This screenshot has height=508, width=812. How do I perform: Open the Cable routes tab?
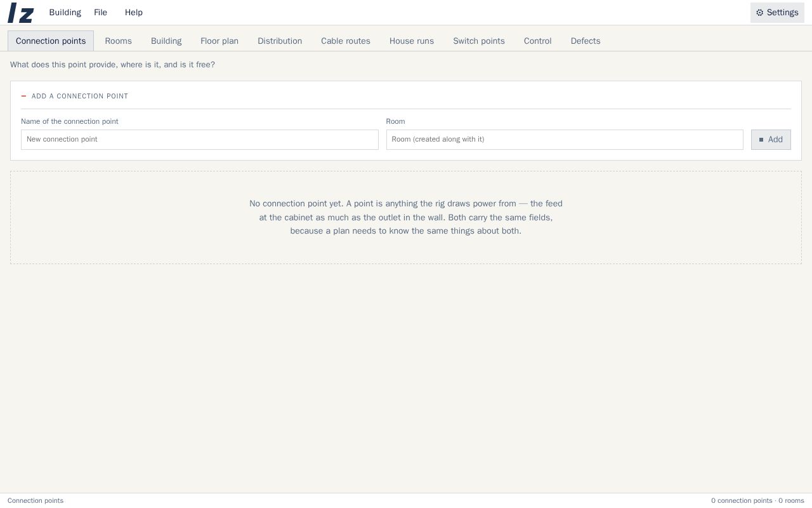[x=346, y=41]
